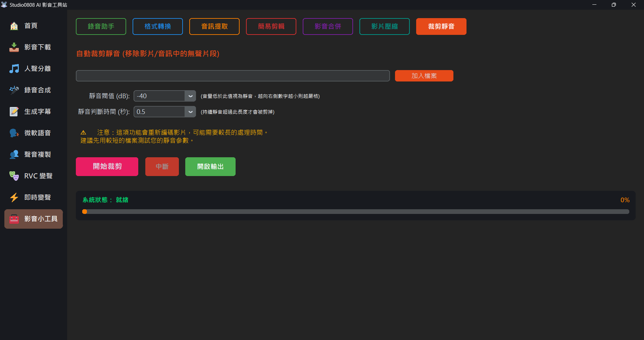Click the 聲音複製 person icon
Image resolution: width=644 pixels, height=340 pixels.
tap(14, 155)
